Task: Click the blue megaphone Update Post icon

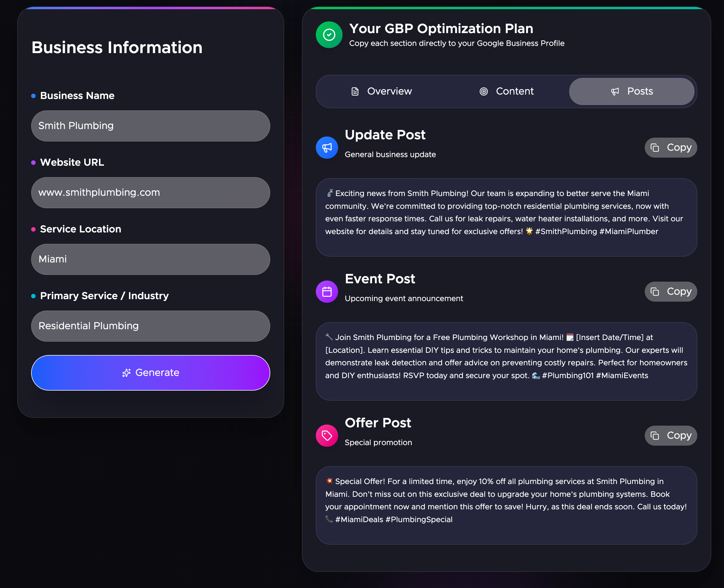Action: (x=327, y=148)
